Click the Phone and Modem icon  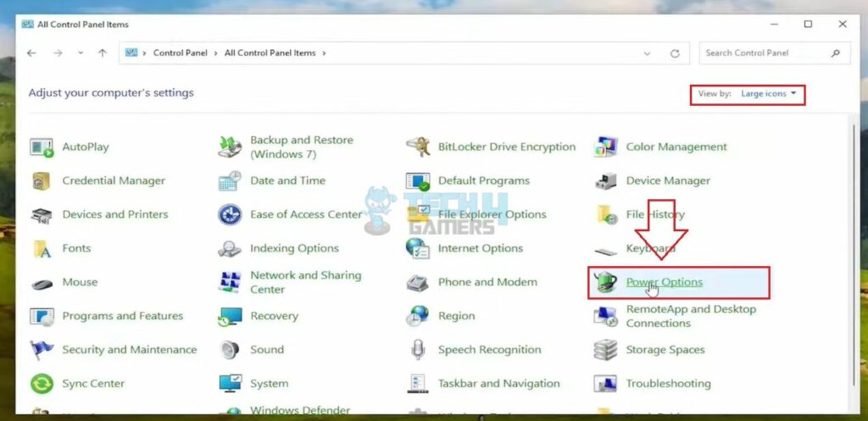pos(418,283)
